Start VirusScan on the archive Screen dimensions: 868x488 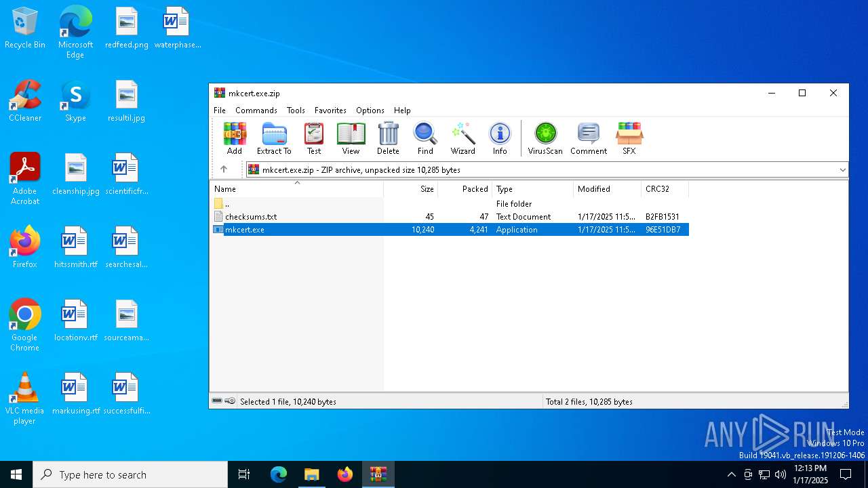point(545,139)
